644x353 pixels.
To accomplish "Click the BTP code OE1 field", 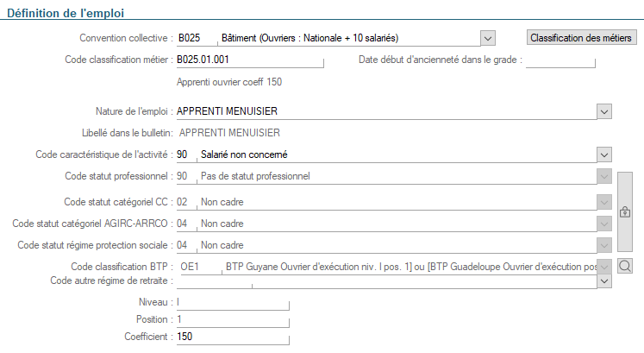I will click(x=199, y=267).
